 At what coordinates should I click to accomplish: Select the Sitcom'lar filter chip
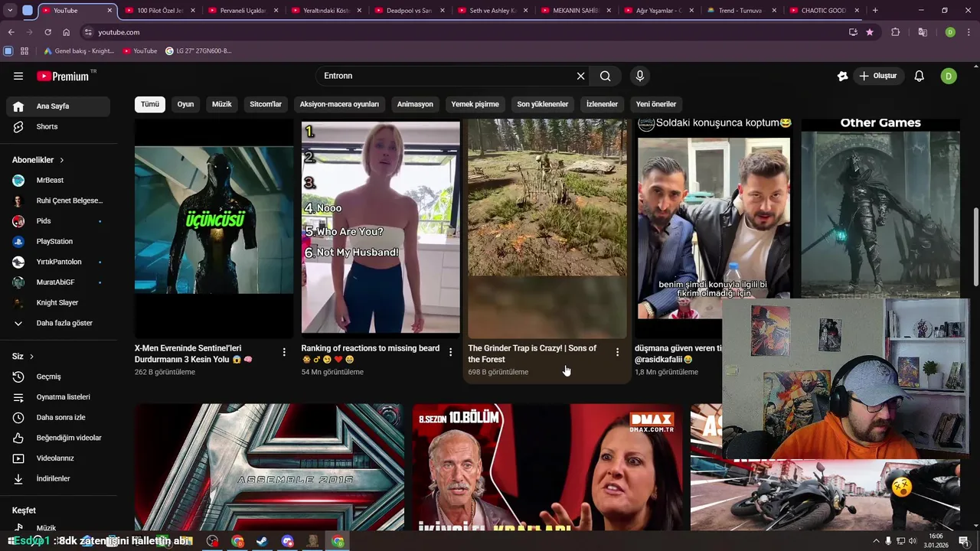266,104
